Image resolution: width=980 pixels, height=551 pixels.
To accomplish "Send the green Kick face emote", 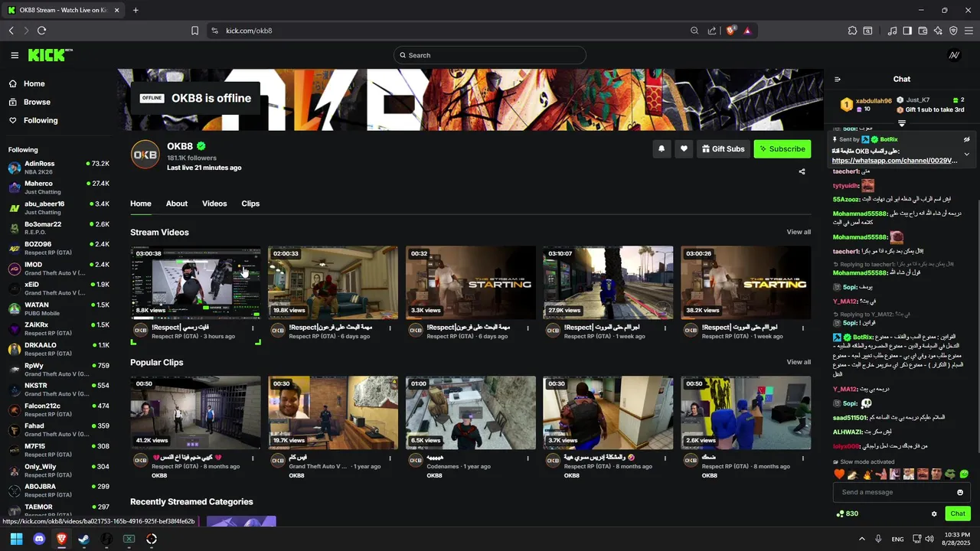I will (x=964, y=474).
